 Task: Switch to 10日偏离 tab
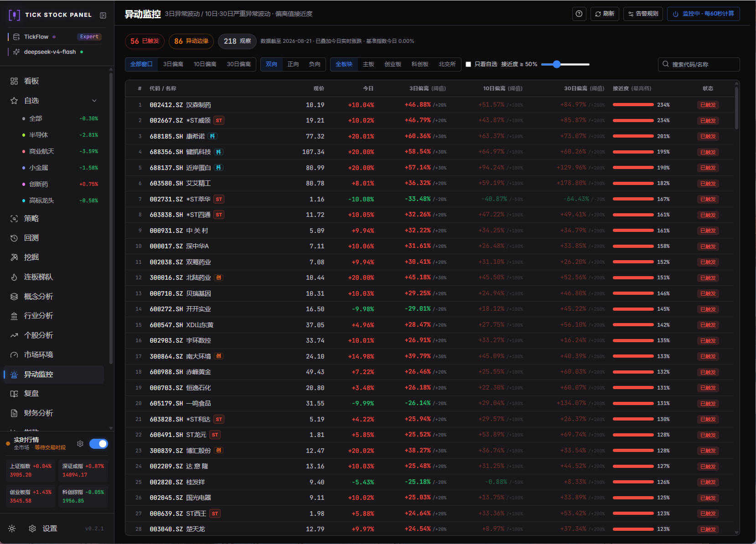coord(205,64)
